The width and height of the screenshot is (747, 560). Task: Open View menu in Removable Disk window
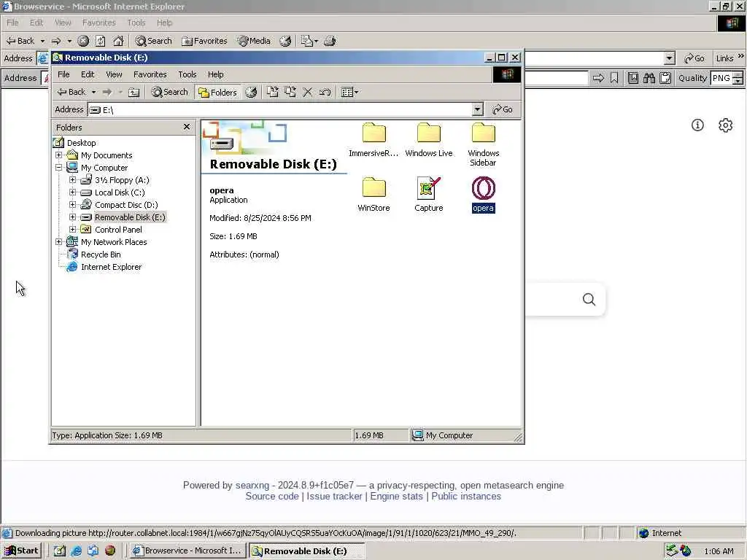click(x=114, y=75)
